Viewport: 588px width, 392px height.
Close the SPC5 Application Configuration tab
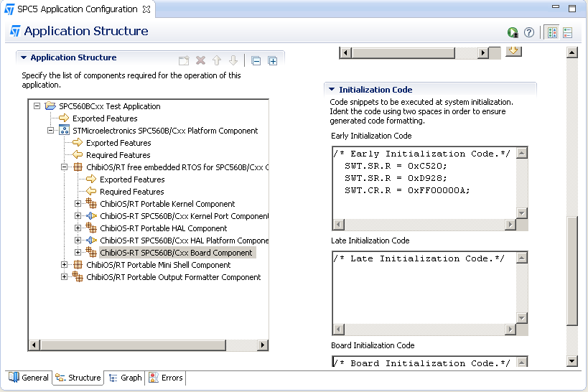pos(146,9)
